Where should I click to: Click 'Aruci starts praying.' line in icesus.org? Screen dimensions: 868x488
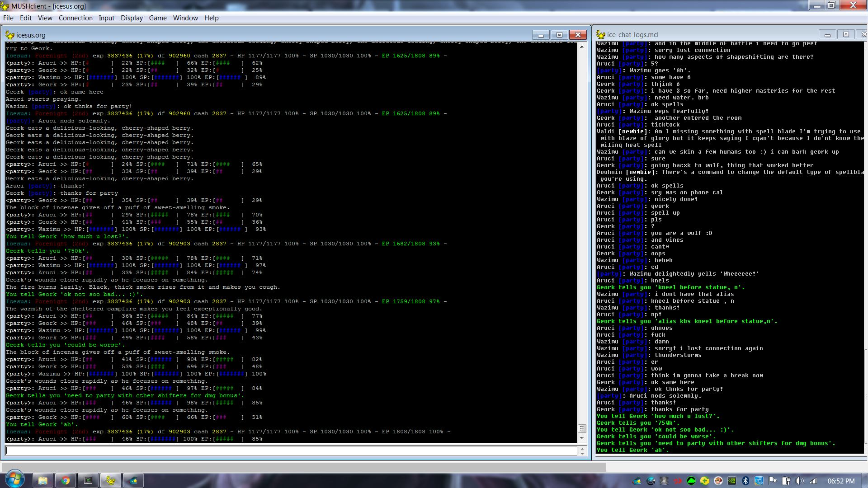(44, 99)
